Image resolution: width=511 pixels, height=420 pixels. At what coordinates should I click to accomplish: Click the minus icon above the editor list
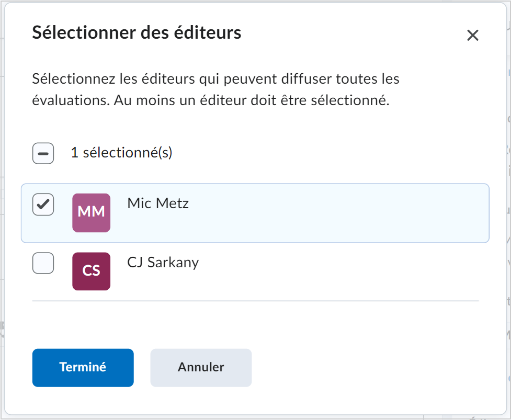[x=43, y=153]
